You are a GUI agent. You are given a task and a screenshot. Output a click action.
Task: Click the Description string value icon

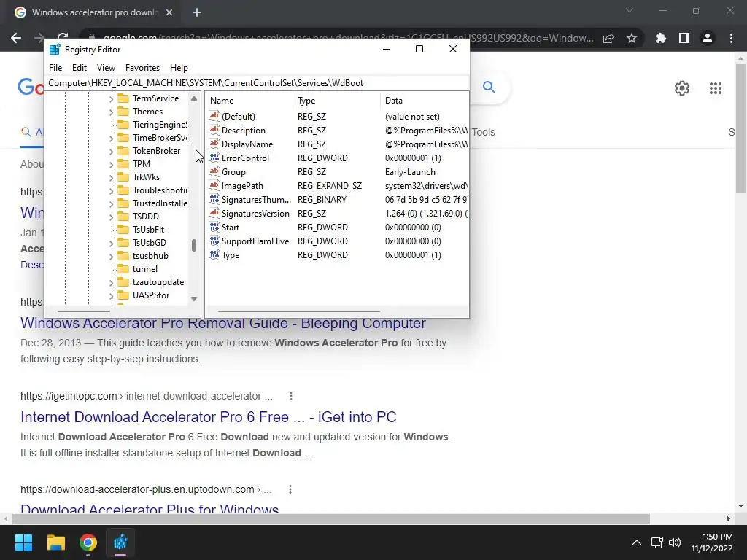[214, 130]
